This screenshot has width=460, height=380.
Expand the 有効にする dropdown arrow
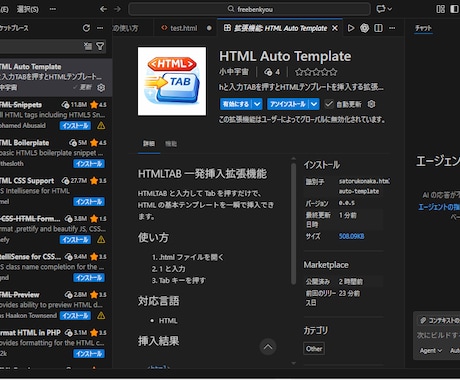point(257,104)
